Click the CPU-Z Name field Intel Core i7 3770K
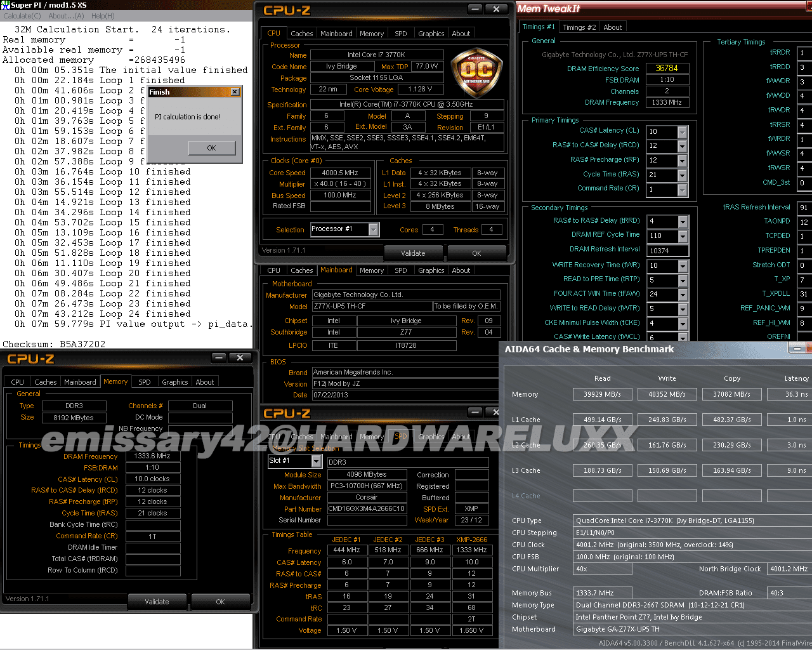 376,55
